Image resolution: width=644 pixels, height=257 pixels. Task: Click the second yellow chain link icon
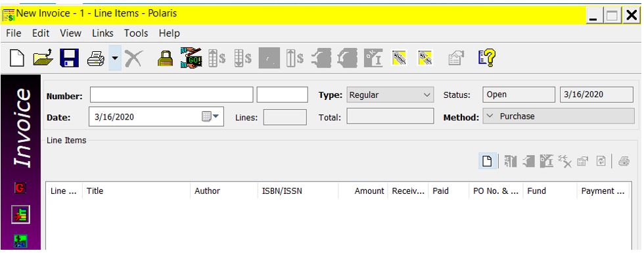coord(425,58)
